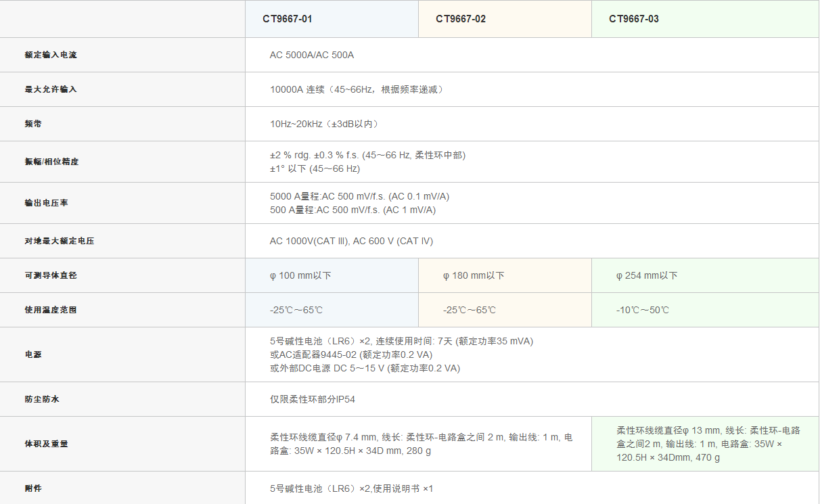
Task: Click the 附件 row label
Action: click(x=33, y=488)
